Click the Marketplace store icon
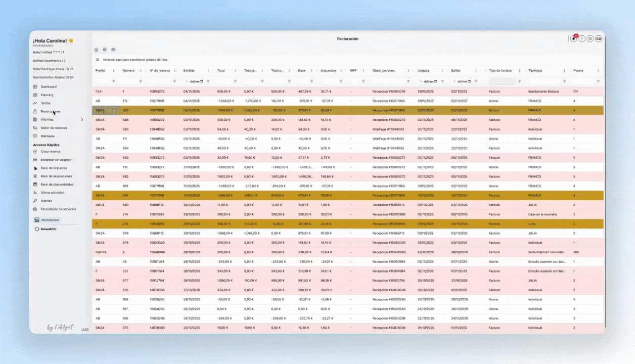The height and width of the screenshot is (364, 635). (37, 220)
